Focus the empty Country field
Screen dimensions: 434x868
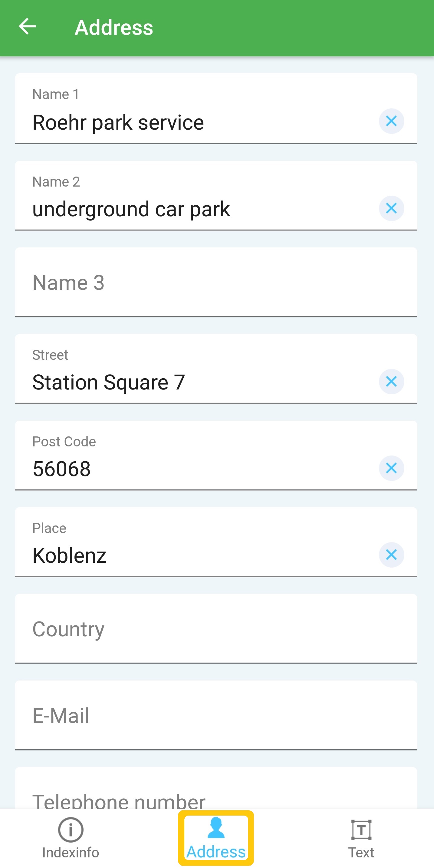click(x=215, y=629)
